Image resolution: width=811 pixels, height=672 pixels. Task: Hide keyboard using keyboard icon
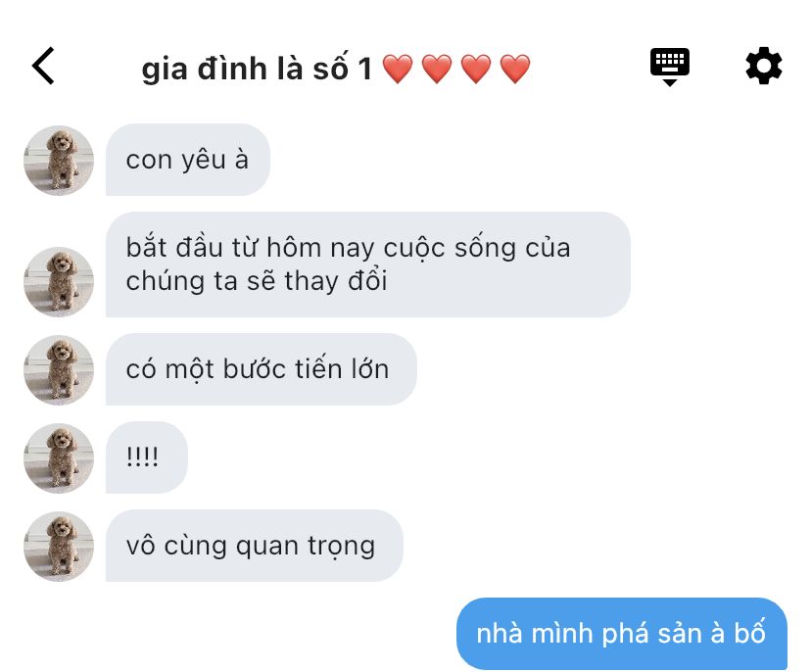[x=670, y=67]
